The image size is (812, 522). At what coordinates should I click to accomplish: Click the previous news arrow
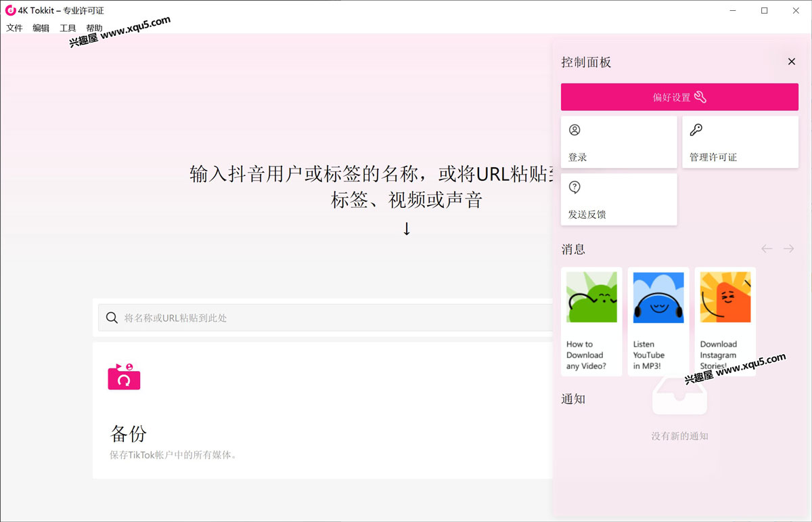pyautogui.click(x=767, y=248)
